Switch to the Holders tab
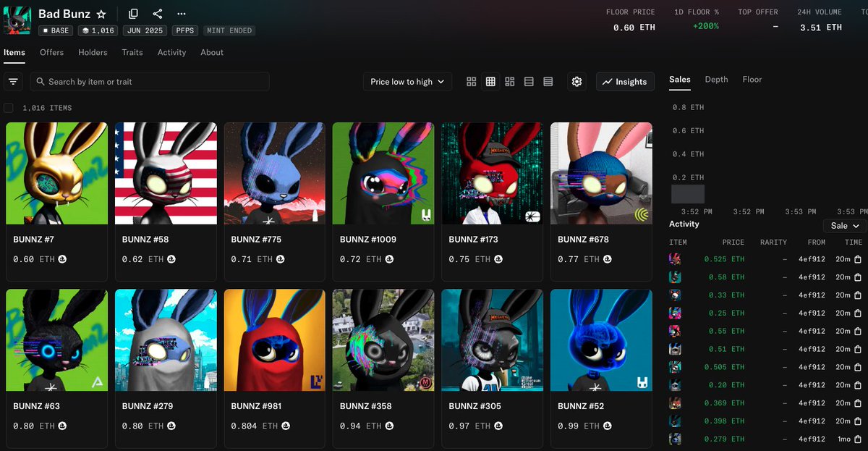This screenshot has width=868, height=451. (x=93, y=53)
